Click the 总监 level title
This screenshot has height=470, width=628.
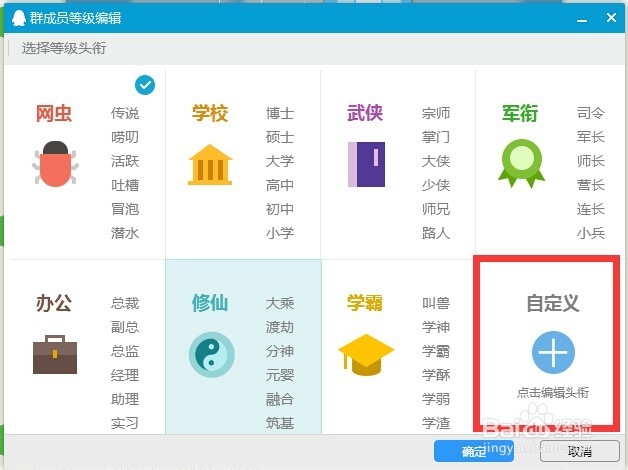tap(125, 351)
